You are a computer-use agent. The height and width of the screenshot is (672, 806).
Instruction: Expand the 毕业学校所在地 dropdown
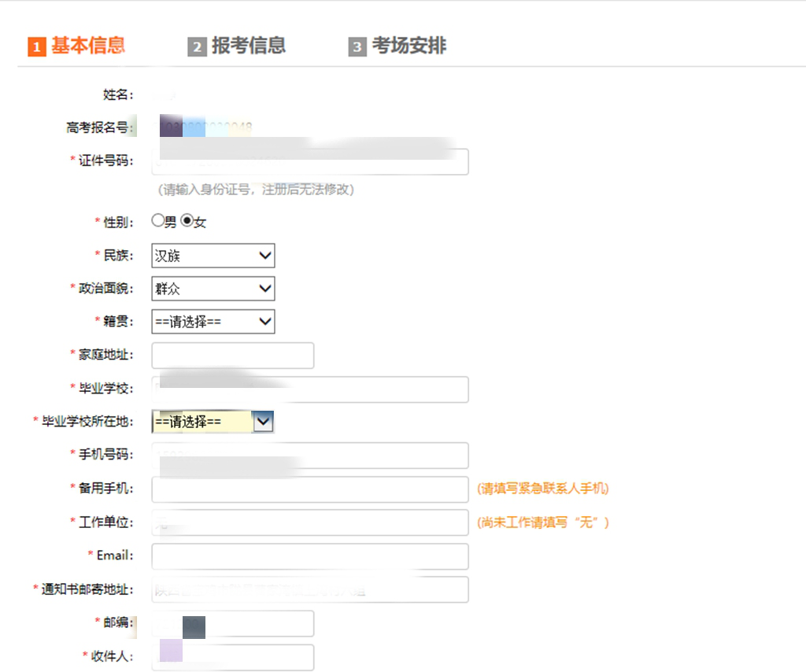click(x=213, y=423)
